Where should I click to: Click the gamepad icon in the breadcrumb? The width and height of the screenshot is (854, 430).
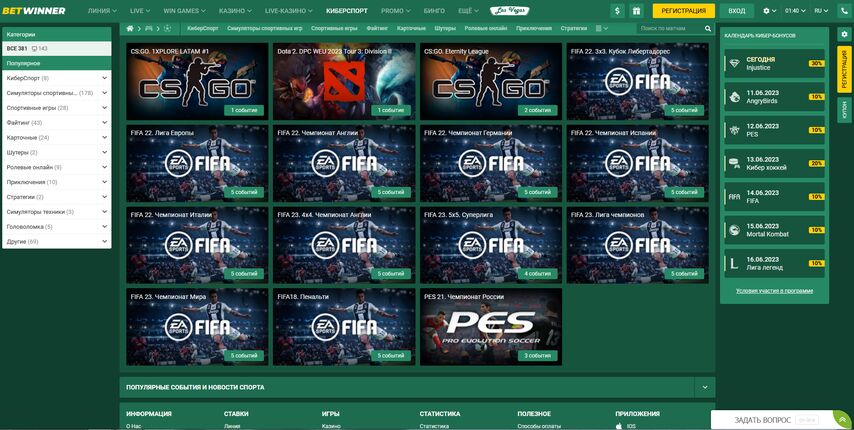[149, 28]
